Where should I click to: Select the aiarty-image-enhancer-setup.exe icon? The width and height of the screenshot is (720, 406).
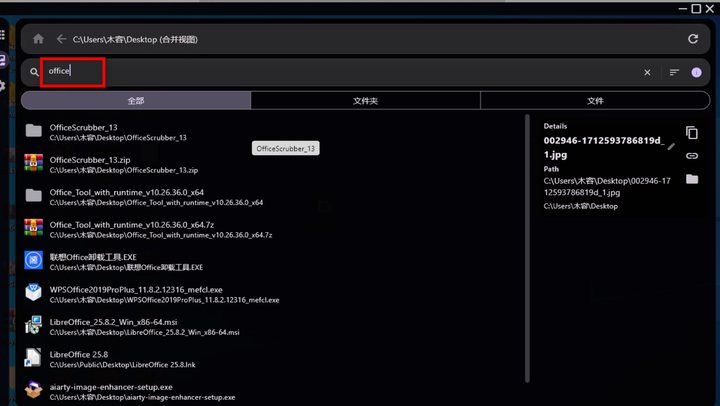34,390
